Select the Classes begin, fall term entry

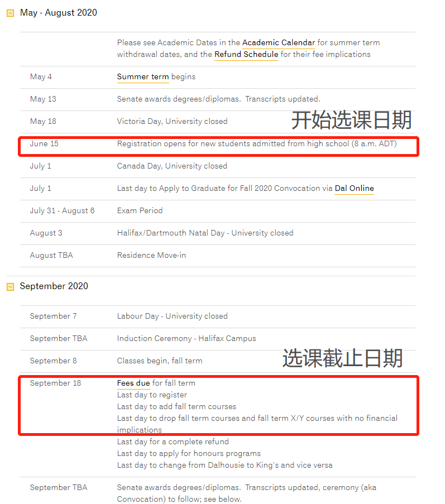[159, 361]
